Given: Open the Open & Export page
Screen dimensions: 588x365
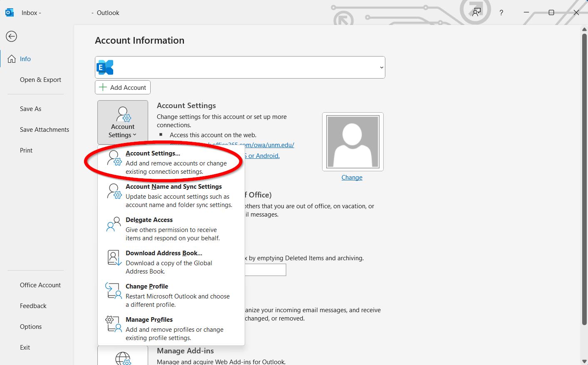Looking at the screenshot, I should click(x=40, y=80).
